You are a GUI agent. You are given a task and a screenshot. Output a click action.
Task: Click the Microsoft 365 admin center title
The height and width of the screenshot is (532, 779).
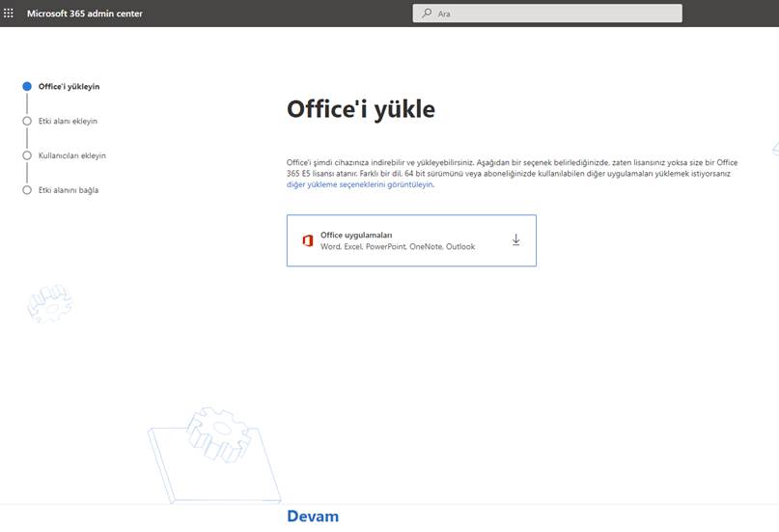coord(84,14)
